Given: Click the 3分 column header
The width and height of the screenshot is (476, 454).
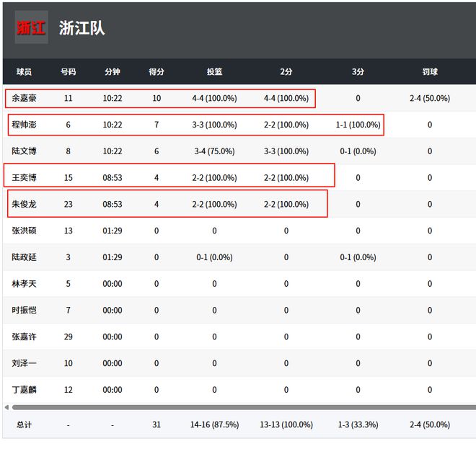Looking at the screenshot, I should point(358,72).
